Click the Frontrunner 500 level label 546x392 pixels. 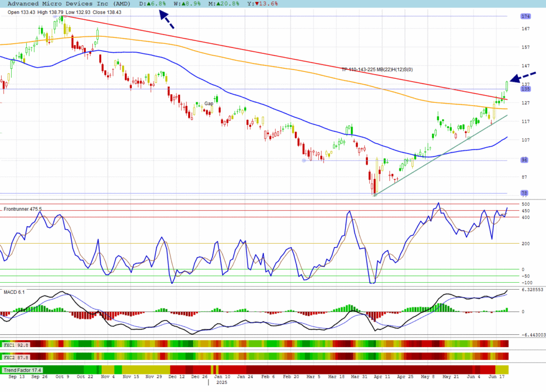[525, 204]
